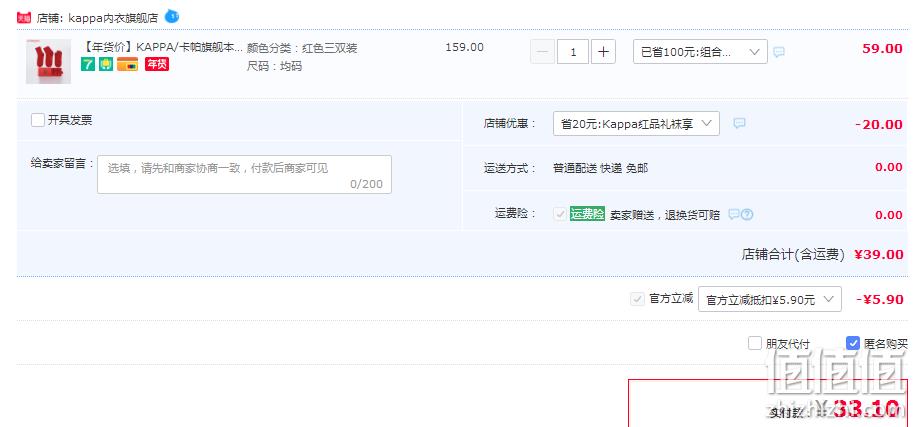Toggle the 运费险 shipping insurance checkbox
This screenshot has width=915, height=427.
click(560, 214)
